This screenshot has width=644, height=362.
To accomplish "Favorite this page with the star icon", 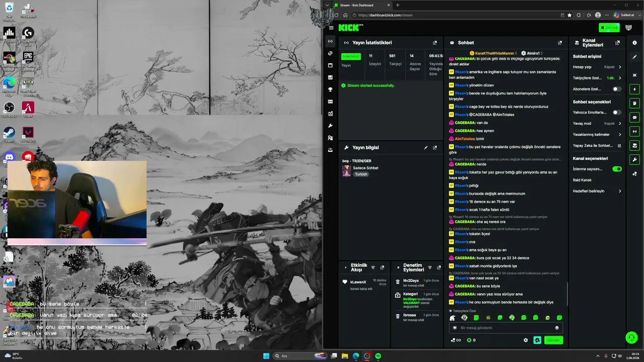I will pyautogui.click(x=570, y=15).
